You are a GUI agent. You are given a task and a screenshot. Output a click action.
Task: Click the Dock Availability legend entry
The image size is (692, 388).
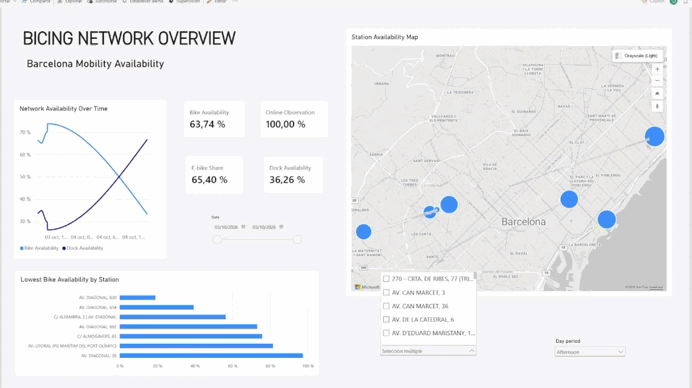tap(83, 248)
